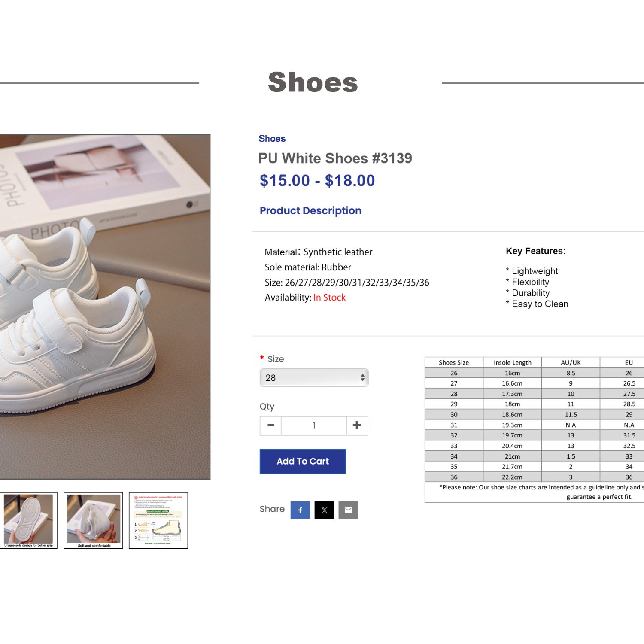Share product on Facebook
Image resolution: width=644 pixels, height=644 pixels.
point(300,510)
